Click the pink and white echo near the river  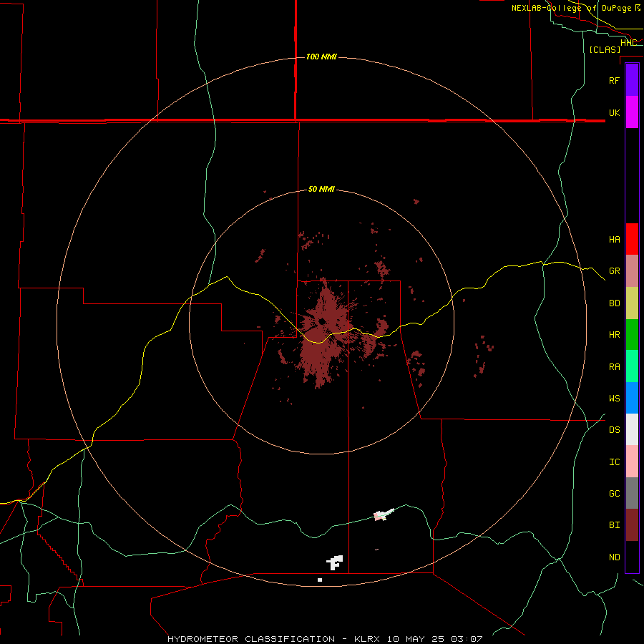pyautogui.click(x=384, y=514)
